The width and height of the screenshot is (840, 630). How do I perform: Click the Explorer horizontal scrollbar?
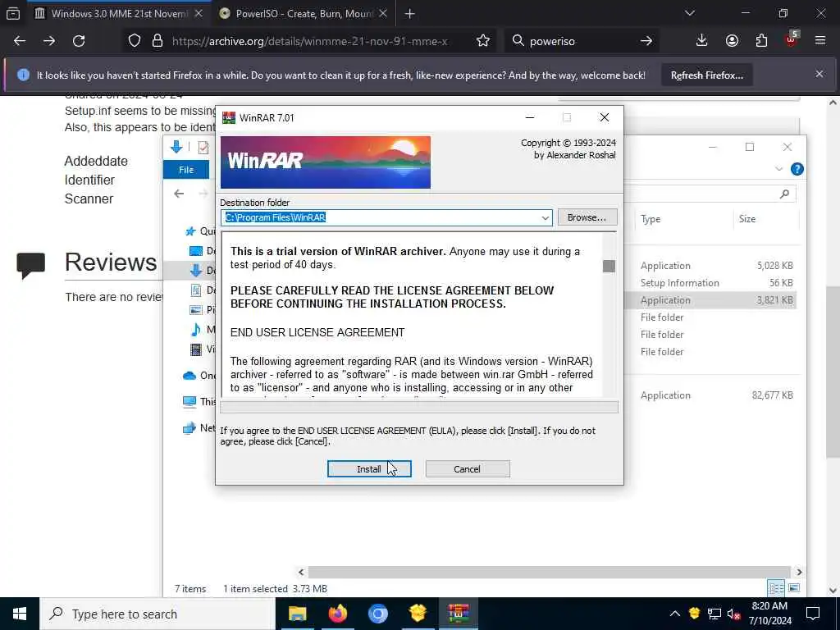(x=549, y=572)
